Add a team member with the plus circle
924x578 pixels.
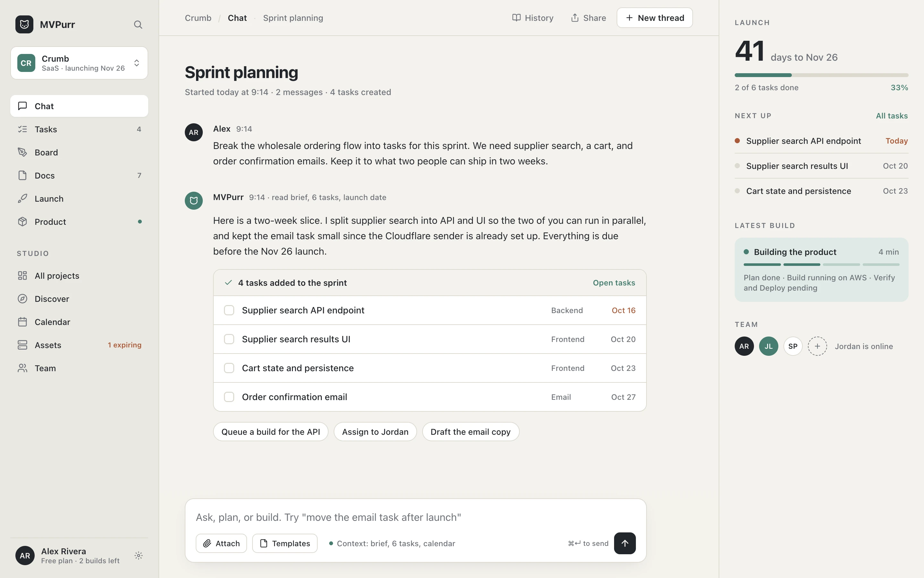pos(817,346)
